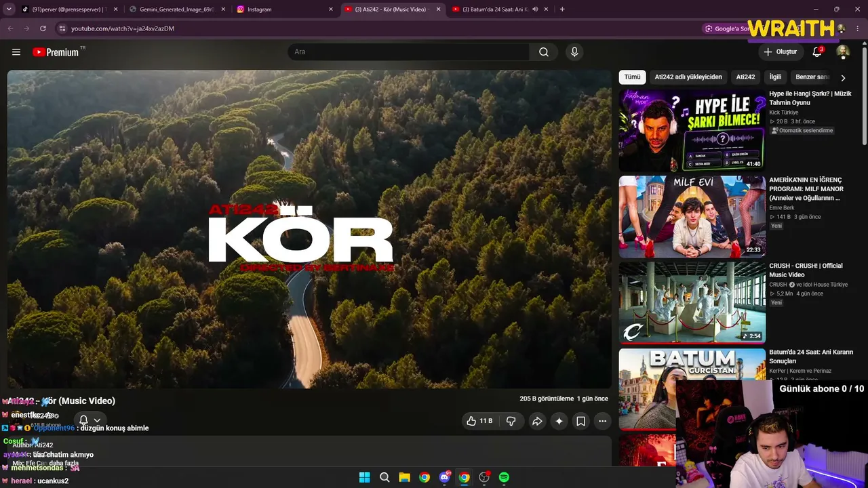Like the video with 11 B likes
868x488 pixels.
point(479,421)
